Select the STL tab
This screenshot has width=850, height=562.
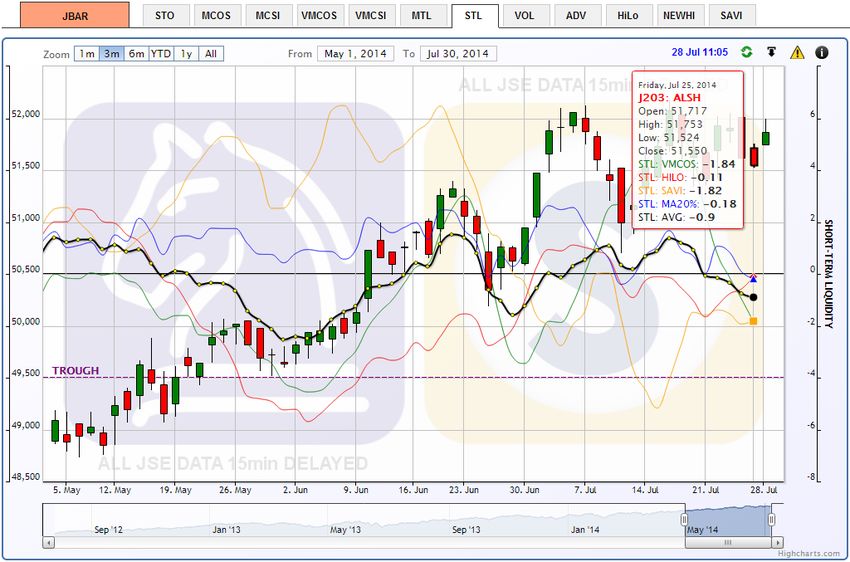(473, 16)
